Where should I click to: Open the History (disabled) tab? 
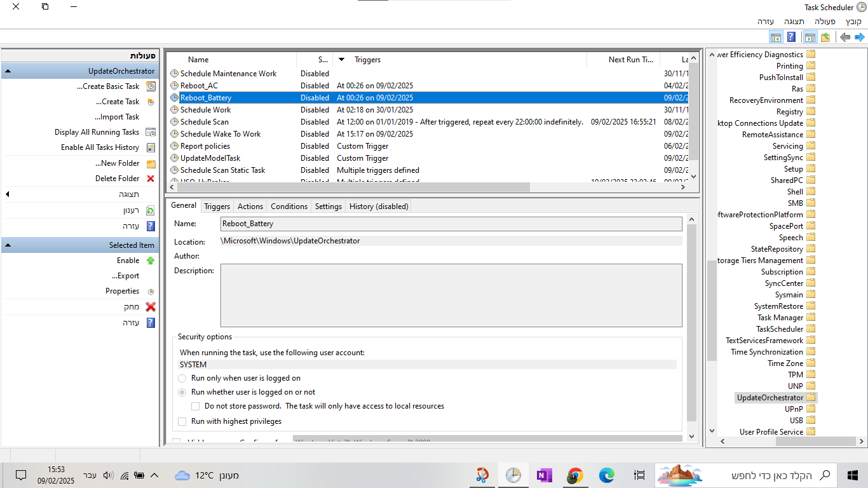[x=379, y=207]
